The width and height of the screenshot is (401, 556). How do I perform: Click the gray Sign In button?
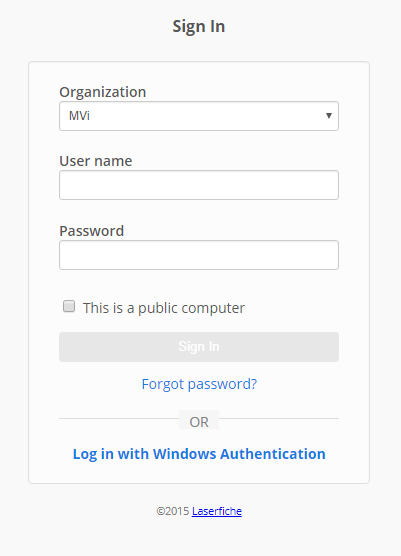[199, 347]
